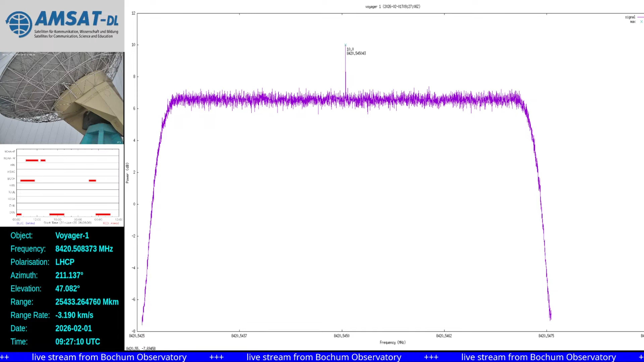Click the 'signal' line sample in legend

pos(641,17)
